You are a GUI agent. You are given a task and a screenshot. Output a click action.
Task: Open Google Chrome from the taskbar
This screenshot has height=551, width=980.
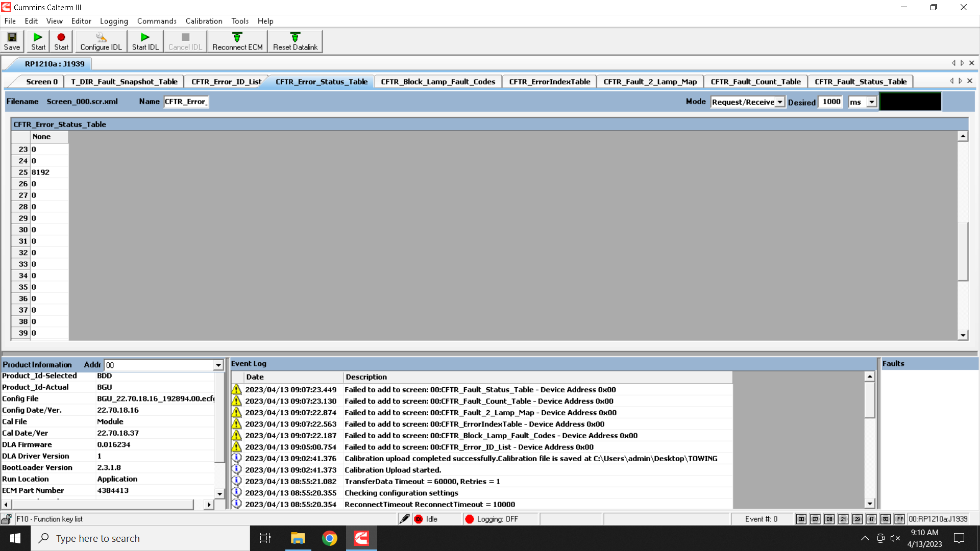point(330,538)
